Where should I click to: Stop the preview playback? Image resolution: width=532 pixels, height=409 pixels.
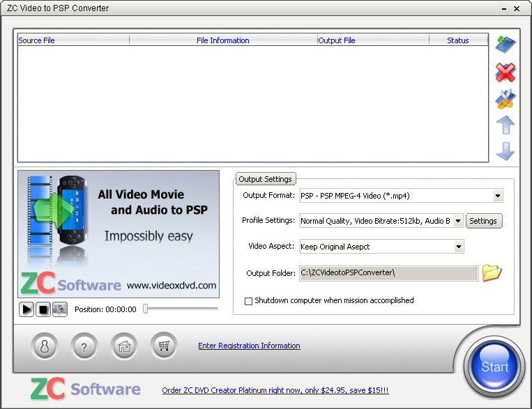tap(43, 309)
